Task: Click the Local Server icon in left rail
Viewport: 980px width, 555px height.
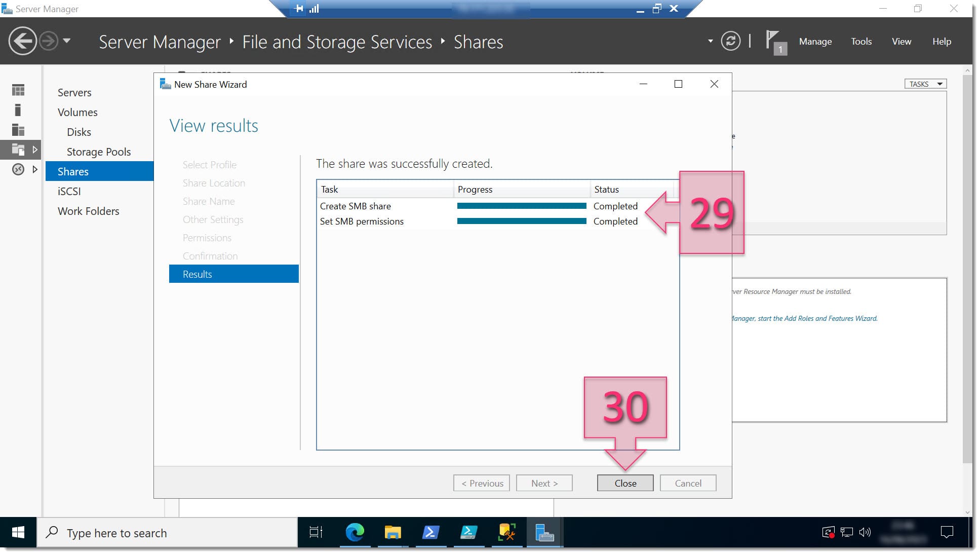Action: tap(18, 110)
